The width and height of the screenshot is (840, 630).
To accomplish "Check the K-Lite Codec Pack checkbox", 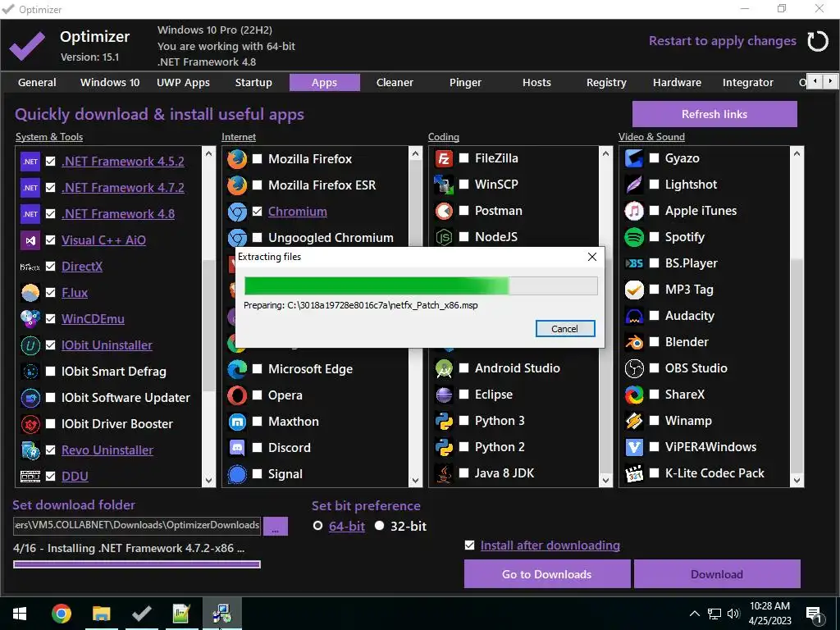I will click(654, 473).
